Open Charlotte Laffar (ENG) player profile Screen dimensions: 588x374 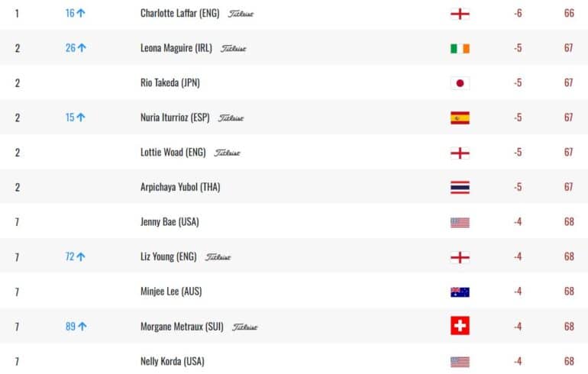point(180,14)
